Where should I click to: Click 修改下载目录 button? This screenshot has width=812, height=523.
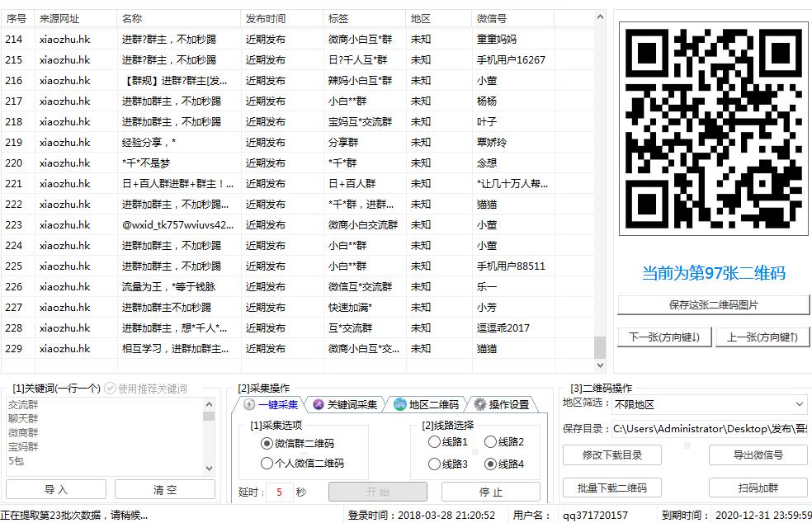click(612, 455)
